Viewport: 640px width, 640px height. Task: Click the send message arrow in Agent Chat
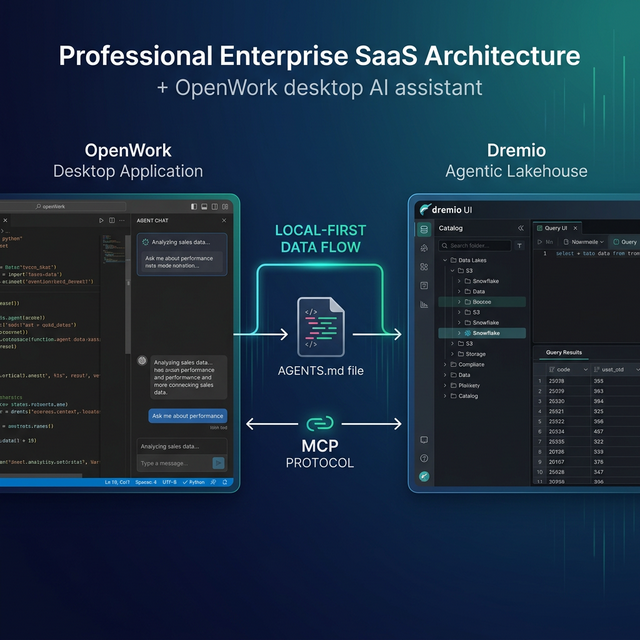(x=219, y=463)
